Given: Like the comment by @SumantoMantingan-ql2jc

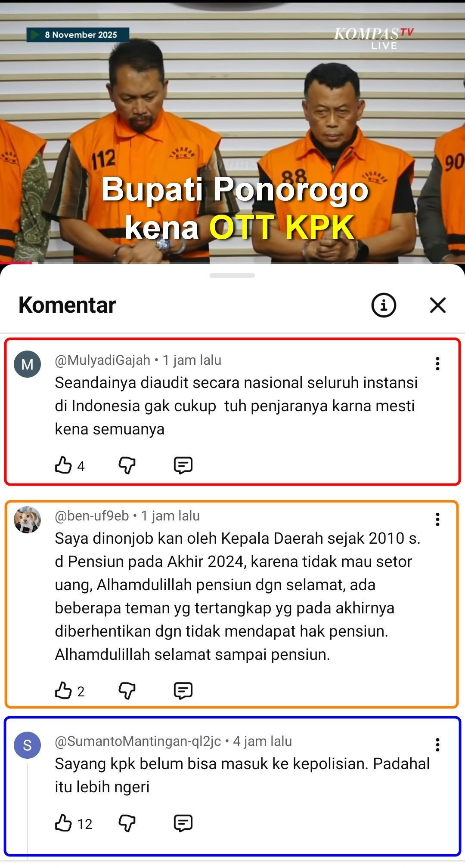Looking at the screenshot, I should (63, 823).
